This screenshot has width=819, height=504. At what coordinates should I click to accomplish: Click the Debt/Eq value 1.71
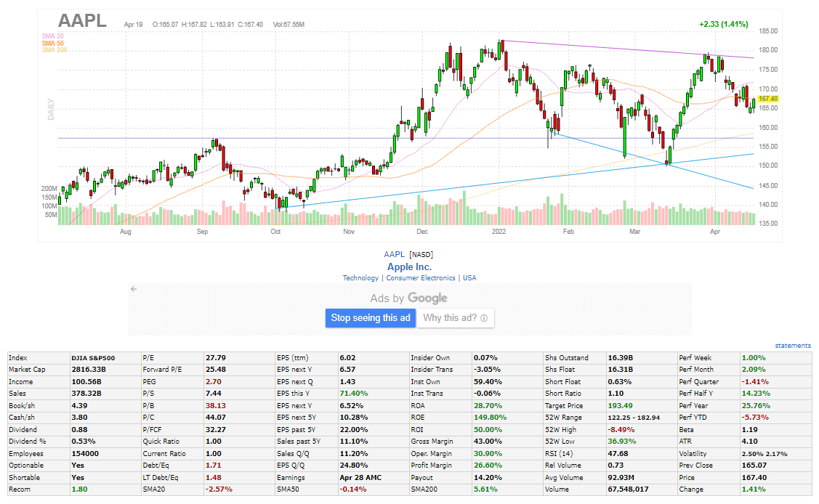214,466
